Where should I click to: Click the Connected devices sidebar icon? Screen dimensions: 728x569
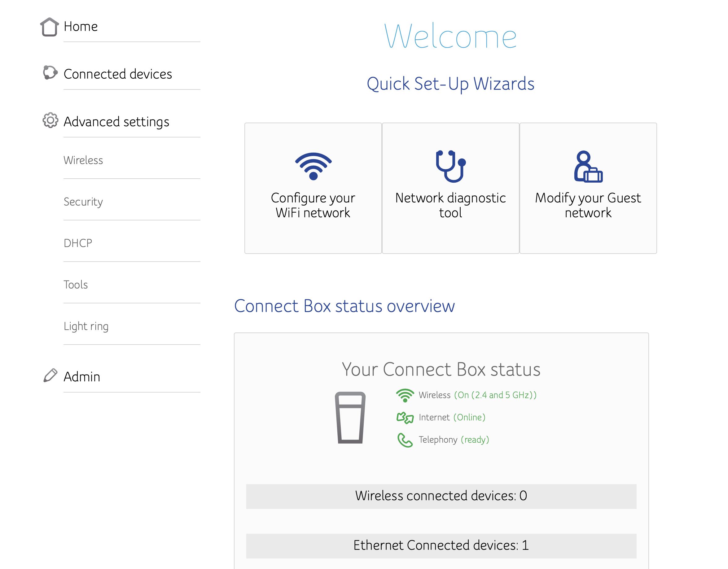(x=50, y=73)
